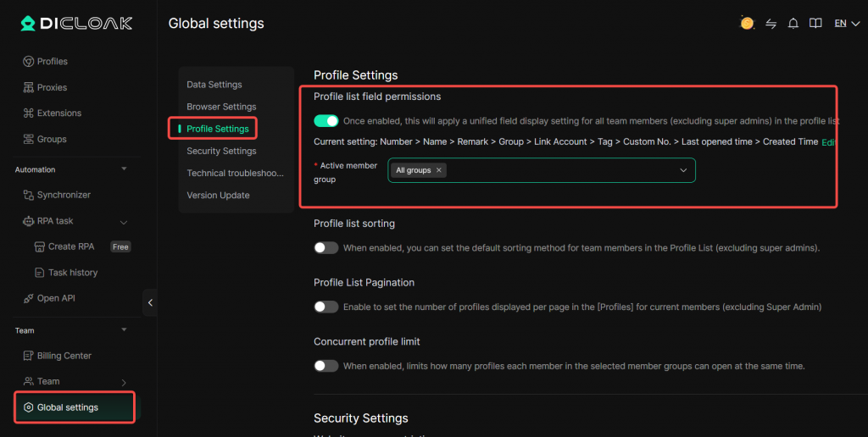The image size is (868, 437).
Task: Click the Global settings hexagon icon
Action: click(28, 407)
